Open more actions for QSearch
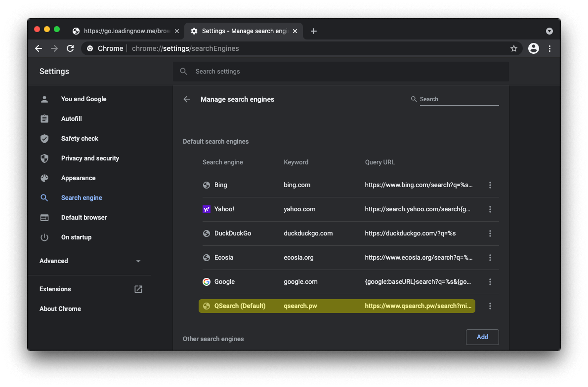Image resolution: width=588 pixels, height=387 pixels. point(490,306)
